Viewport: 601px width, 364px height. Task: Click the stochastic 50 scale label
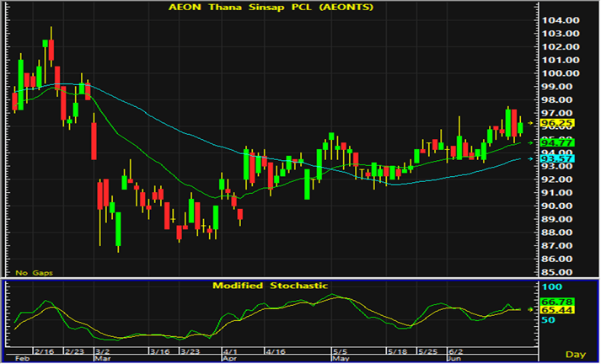click(548, 319)
